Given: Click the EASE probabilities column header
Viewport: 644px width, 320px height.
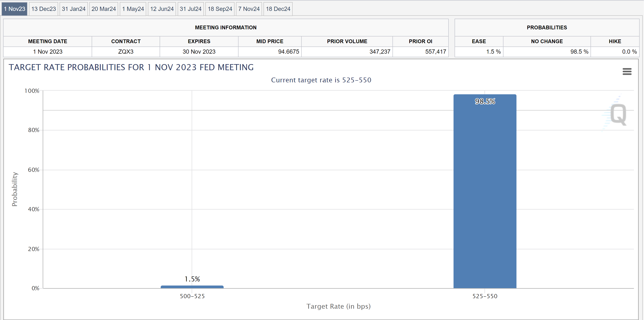Looking at the screenshot, I should [x=478, y=41].
